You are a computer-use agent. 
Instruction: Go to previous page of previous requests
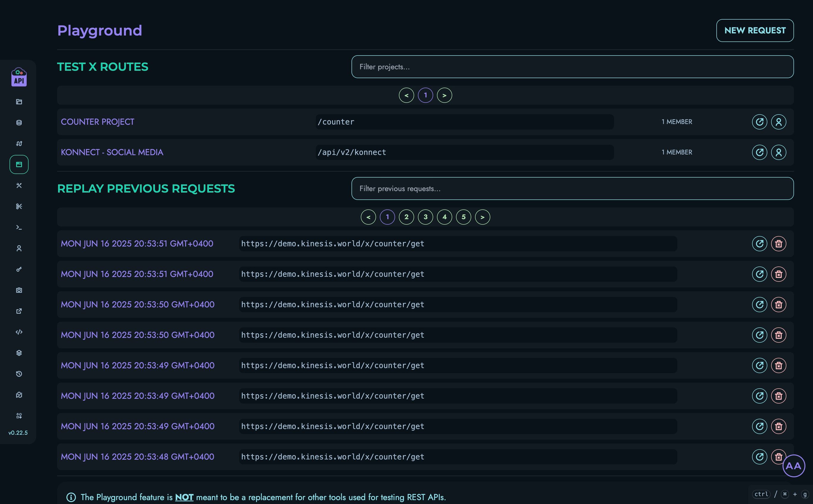[368, 217]
